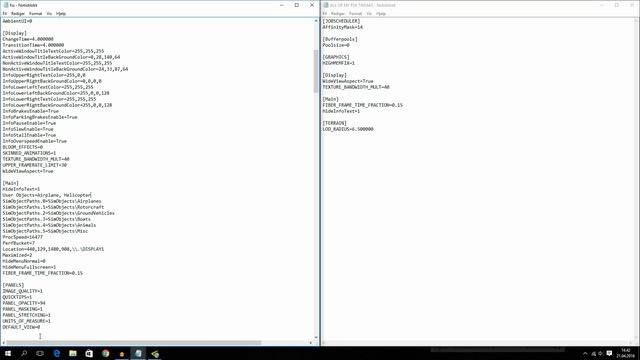Open the Fil menu in the right Notepad
This screenshot has height=360, width=640.
(325, 13)
